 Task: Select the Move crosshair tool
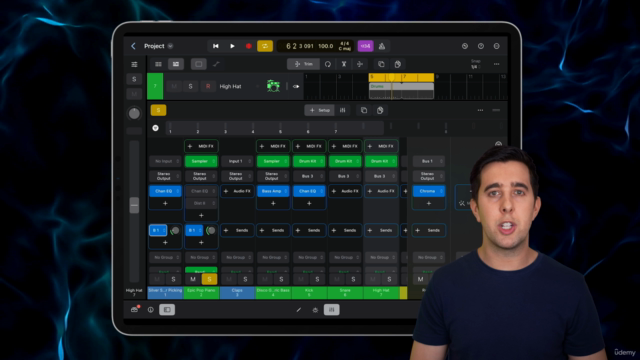click(360, 64)
